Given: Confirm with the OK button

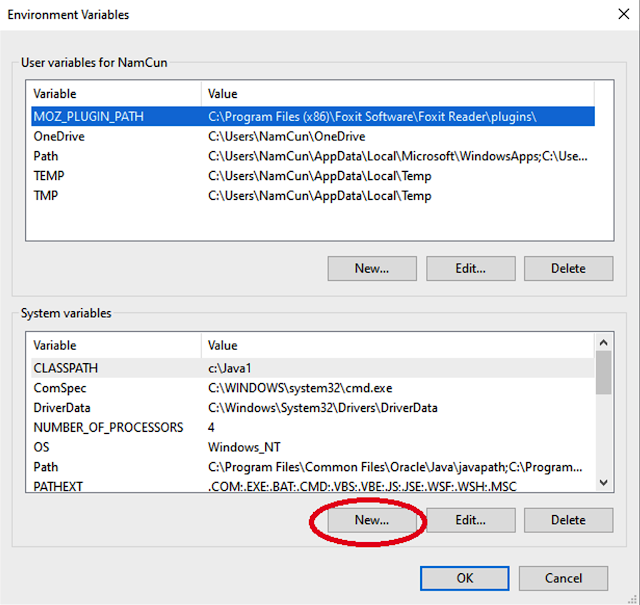Looking at the screenshot, I should 464,578.
